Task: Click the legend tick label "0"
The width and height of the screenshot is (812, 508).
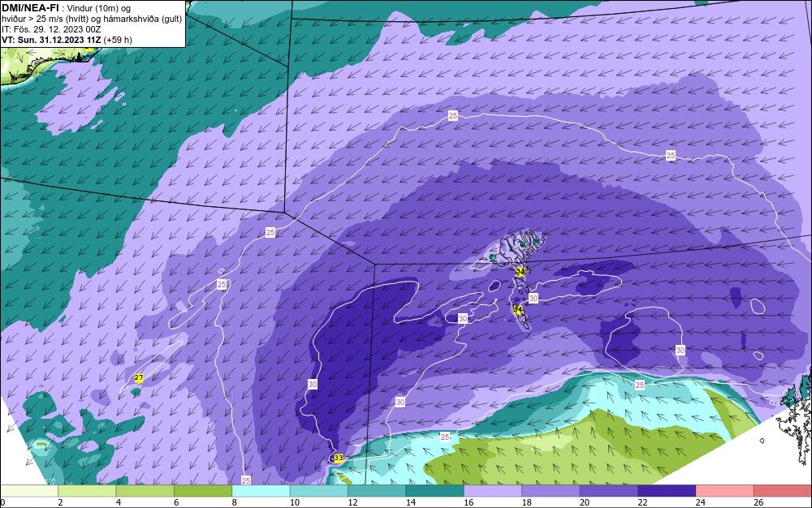Action: point(2,502)
